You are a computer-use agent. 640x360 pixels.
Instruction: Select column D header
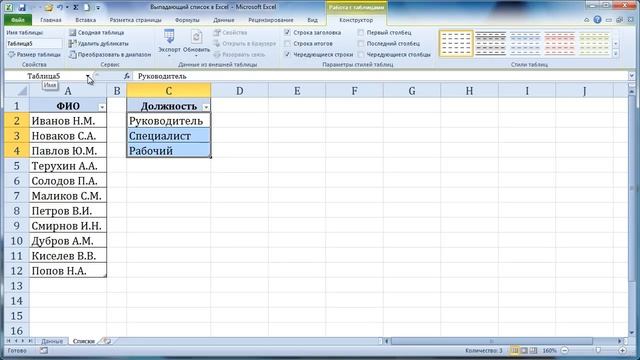[x=240, y=91]
